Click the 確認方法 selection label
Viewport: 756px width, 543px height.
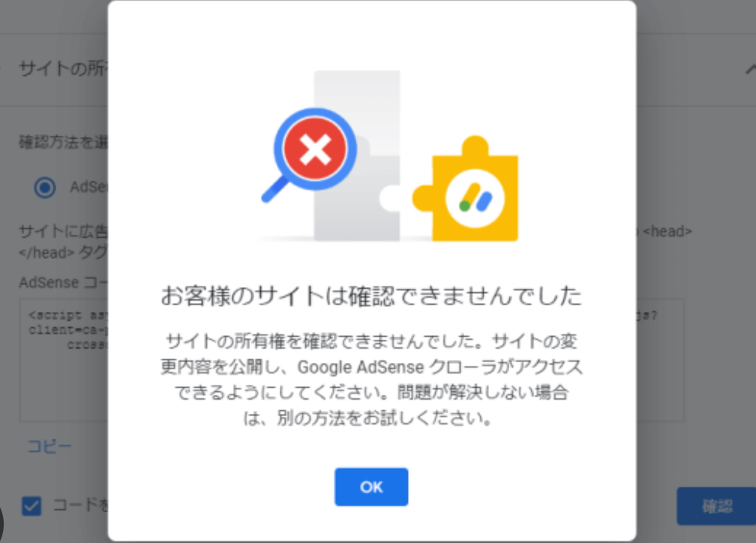63,142
